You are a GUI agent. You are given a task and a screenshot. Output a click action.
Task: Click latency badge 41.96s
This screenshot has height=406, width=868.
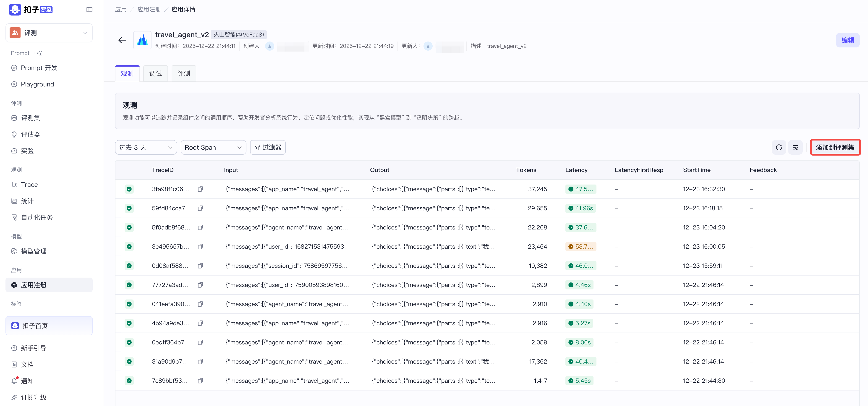click(x=580, y=208)
